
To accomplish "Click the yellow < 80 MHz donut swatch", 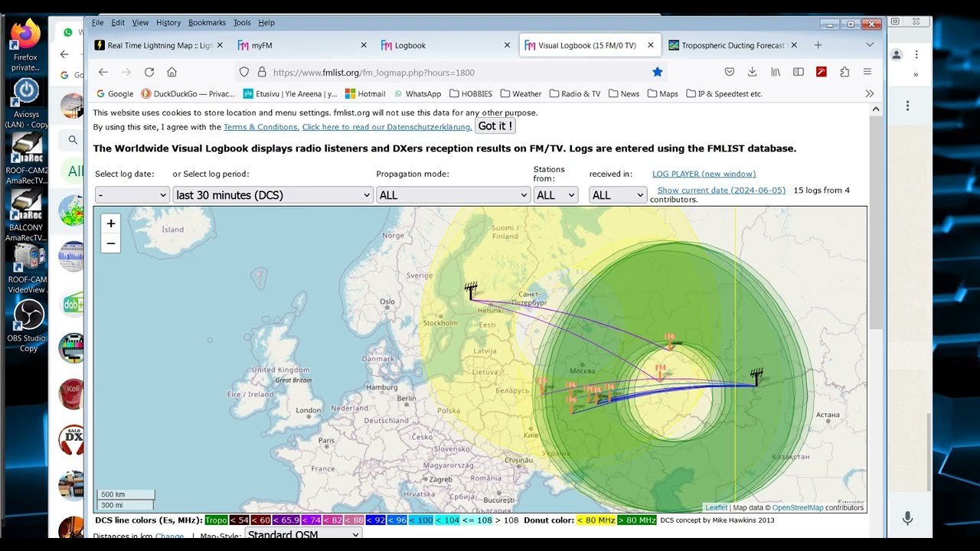I will [595, 520].
